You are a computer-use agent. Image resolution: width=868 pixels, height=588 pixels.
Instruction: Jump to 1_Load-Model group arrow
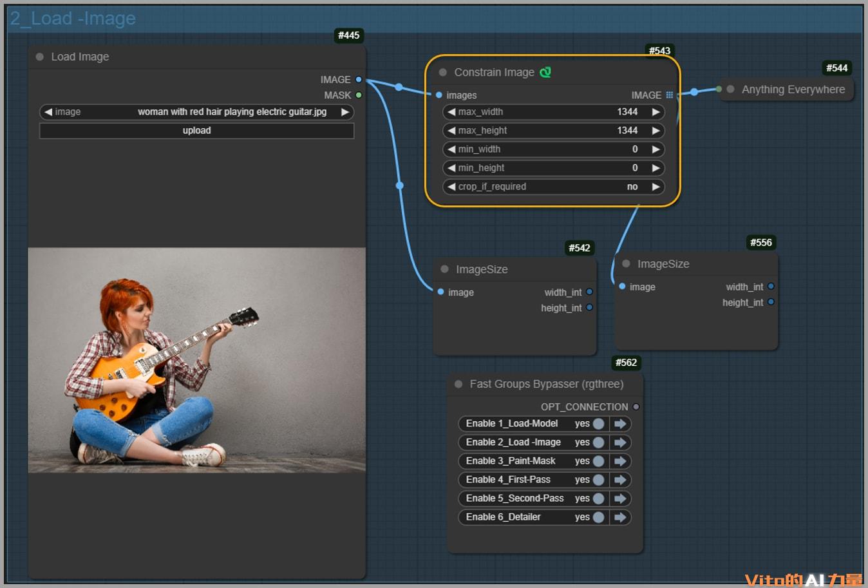click(620, 424)
